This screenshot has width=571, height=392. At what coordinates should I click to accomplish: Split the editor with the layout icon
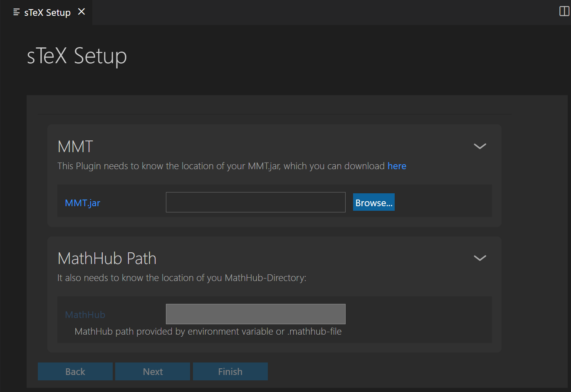click(564, 11)
